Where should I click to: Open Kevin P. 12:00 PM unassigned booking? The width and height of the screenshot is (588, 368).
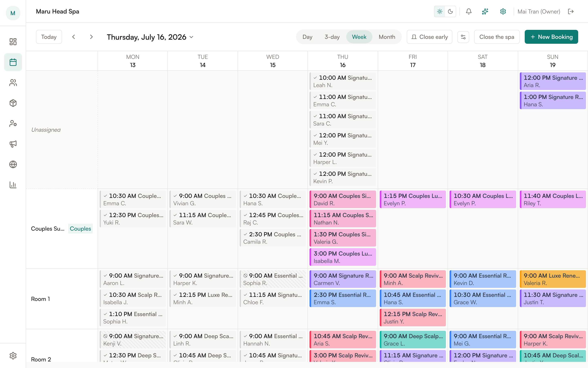tap(343, 177)
